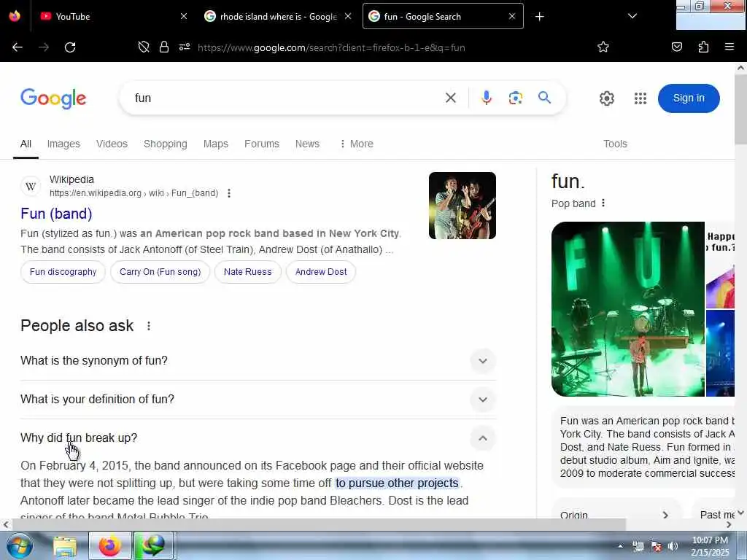Open the Pocket save icon
The width and height of the screenshot is (747, 560).
pos(677,47)
